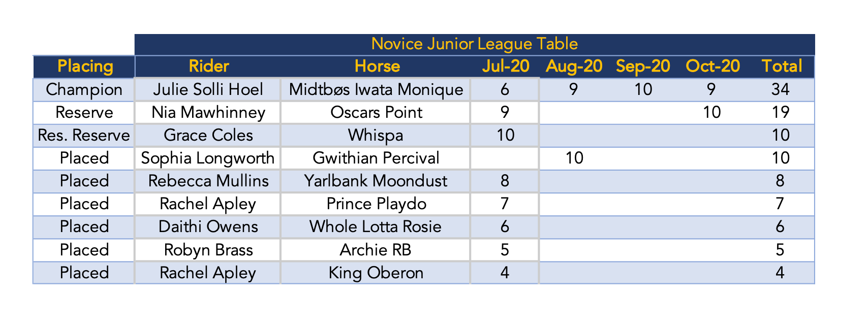
Task: Click the Aug-20 column header
Action: pos(574,67)
